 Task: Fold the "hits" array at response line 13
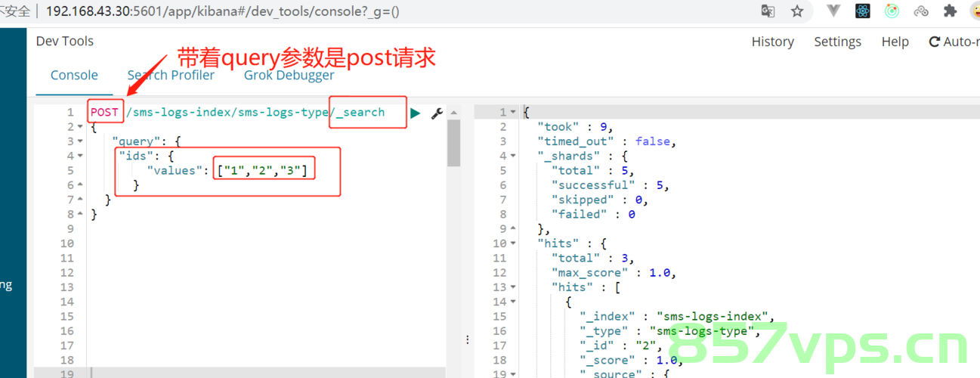[x=513, y=287]
